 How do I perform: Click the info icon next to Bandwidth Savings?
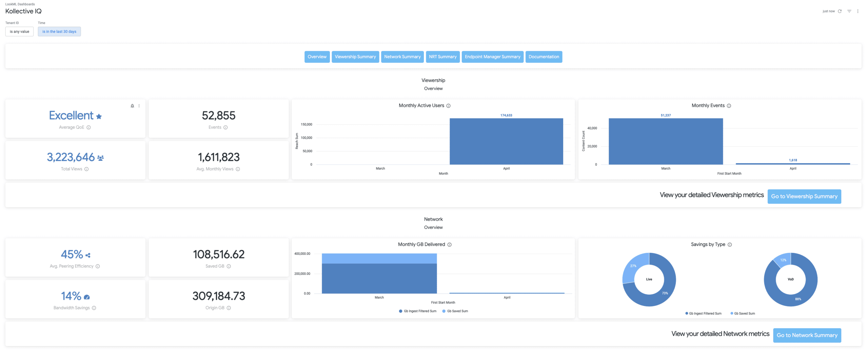pyautogui.click(x=94, y=308)
